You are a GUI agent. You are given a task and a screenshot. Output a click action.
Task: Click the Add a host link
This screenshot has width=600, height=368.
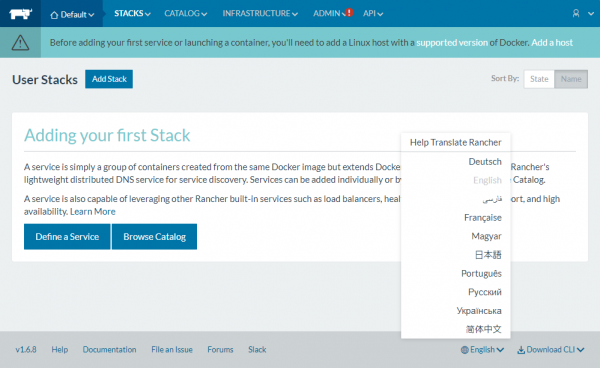552,42
